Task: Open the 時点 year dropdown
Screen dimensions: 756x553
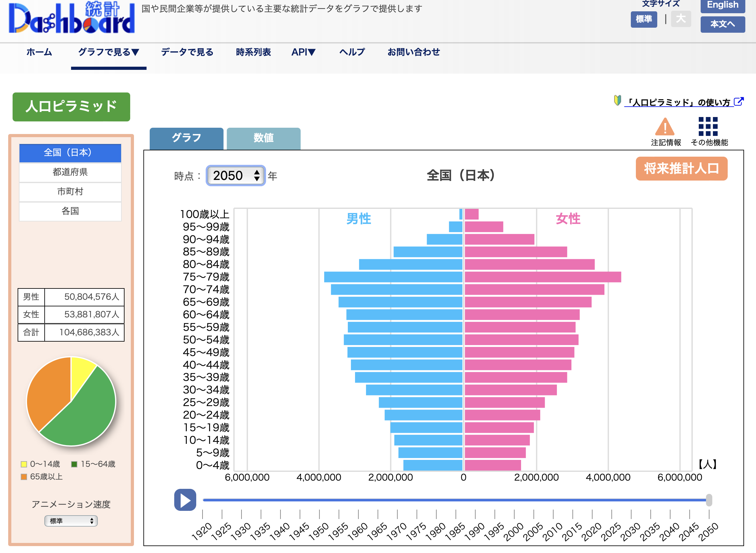Action: [x=236, y=176]
